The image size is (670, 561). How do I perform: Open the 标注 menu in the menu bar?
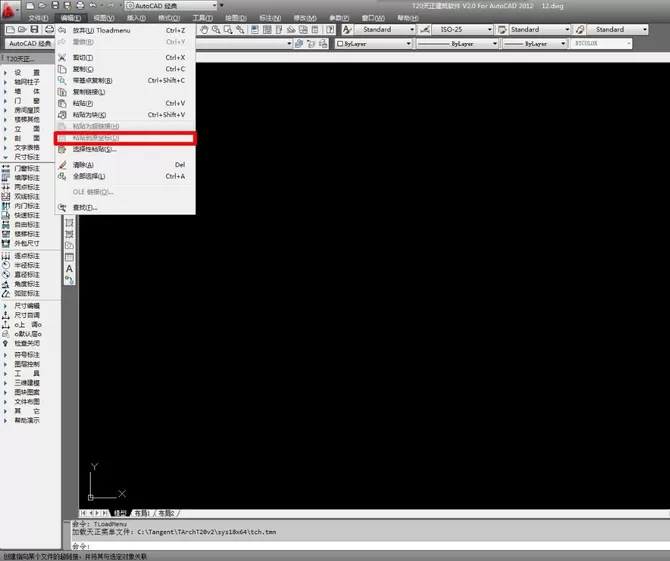pyautogui.click(x=270, y=18)
